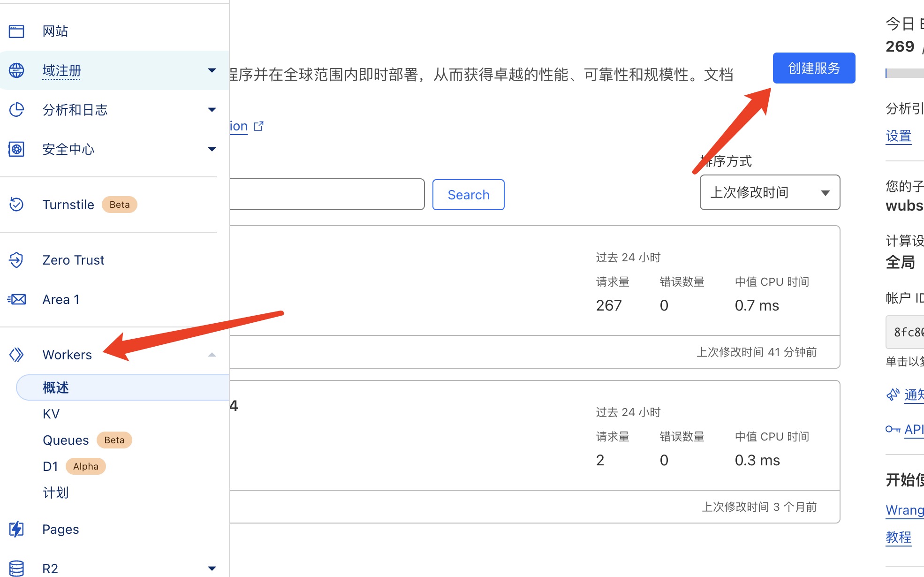The height and width of the screenshot is (577, 924).
Task: Click the Turnstile checkmark icon
Action: [16, 205]
